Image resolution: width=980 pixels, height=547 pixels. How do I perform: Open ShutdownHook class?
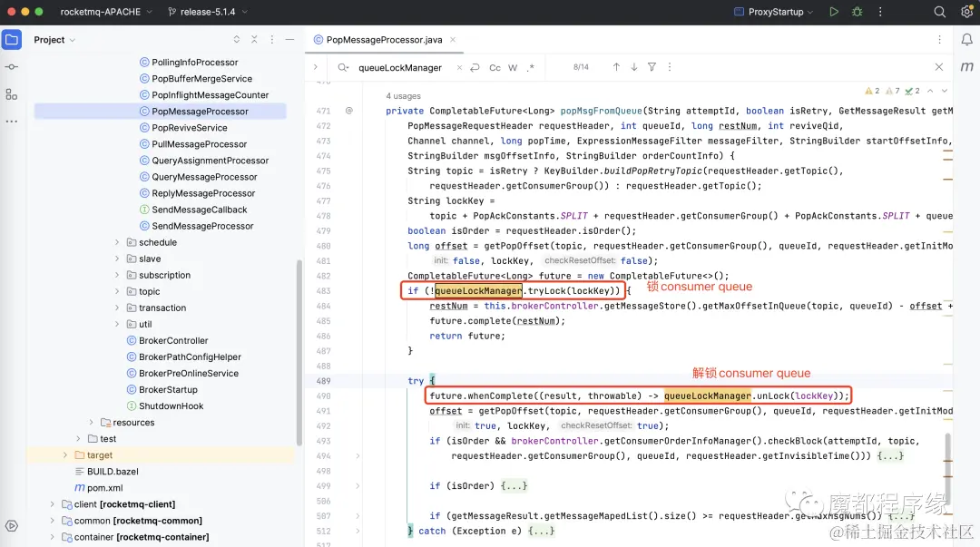(171, 405)
